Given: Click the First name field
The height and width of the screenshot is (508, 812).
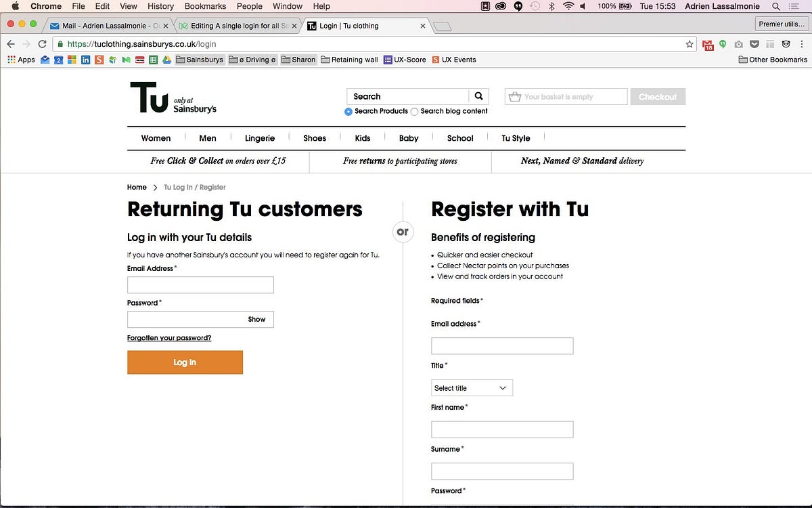Looking at the screenshot, I should pyautogui.click(x=502, y=429).
